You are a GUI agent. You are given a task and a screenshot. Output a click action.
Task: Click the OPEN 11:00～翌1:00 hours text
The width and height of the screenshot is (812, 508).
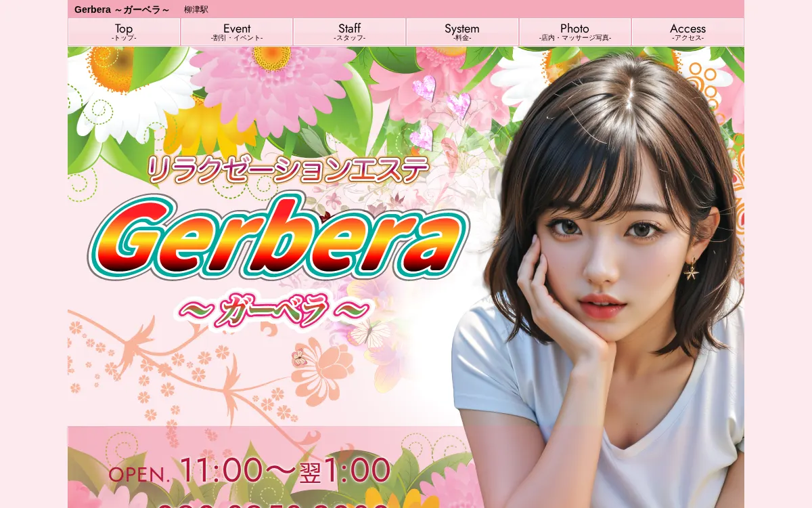[250, 471]
